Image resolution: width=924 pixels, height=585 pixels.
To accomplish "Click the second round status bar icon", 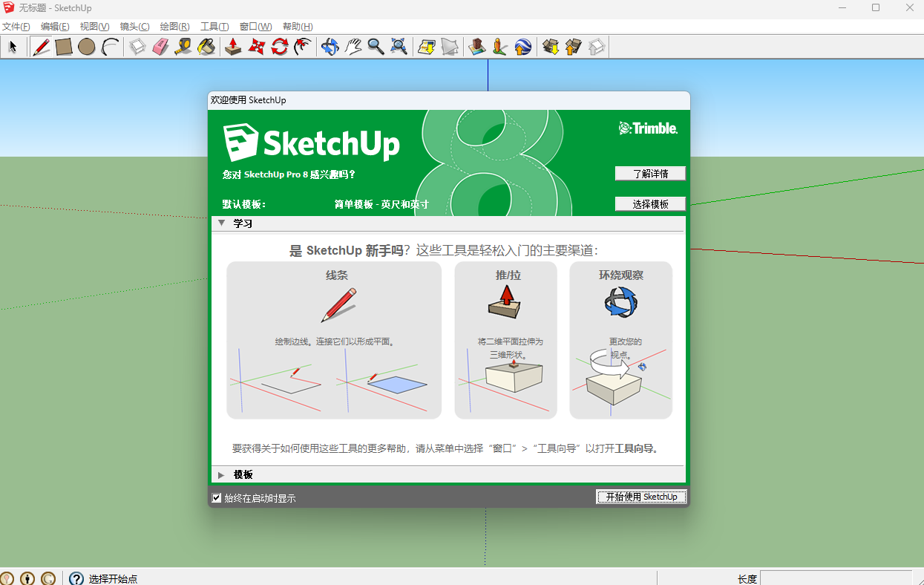I will 27,578.
